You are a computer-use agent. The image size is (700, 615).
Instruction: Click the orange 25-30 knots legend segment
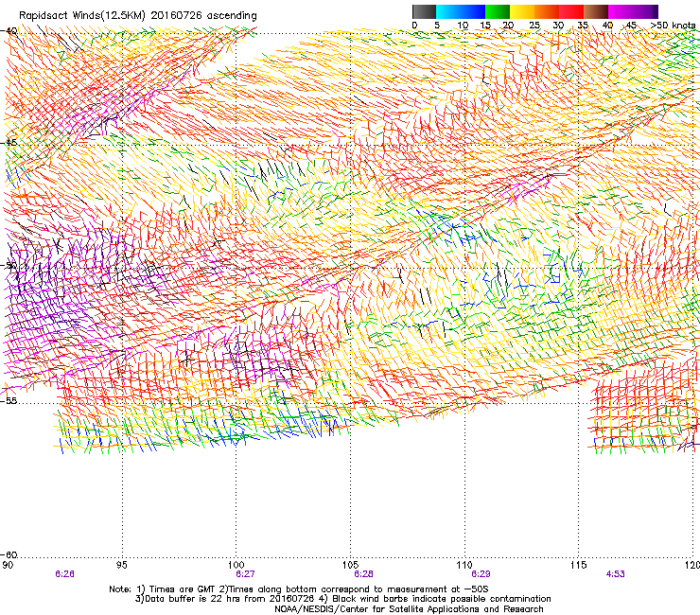click(x=547, y=11)
